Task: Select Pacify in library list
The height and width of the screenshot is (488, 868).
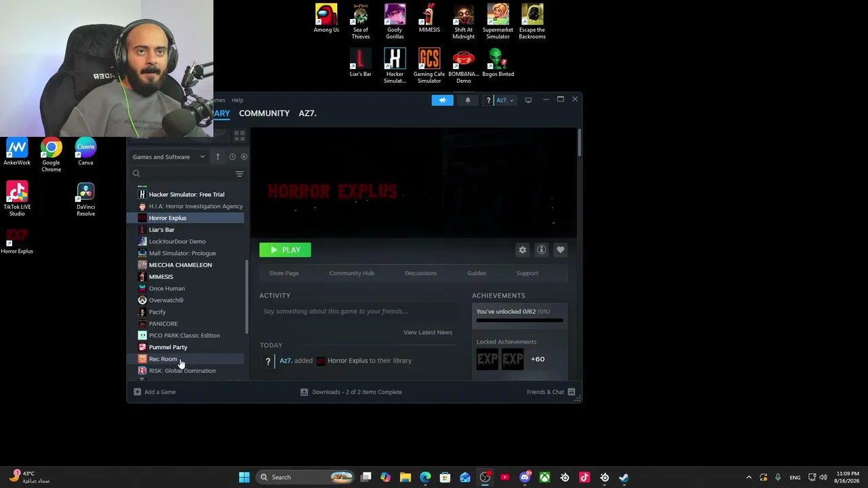Action: click(x=185, y=312)
